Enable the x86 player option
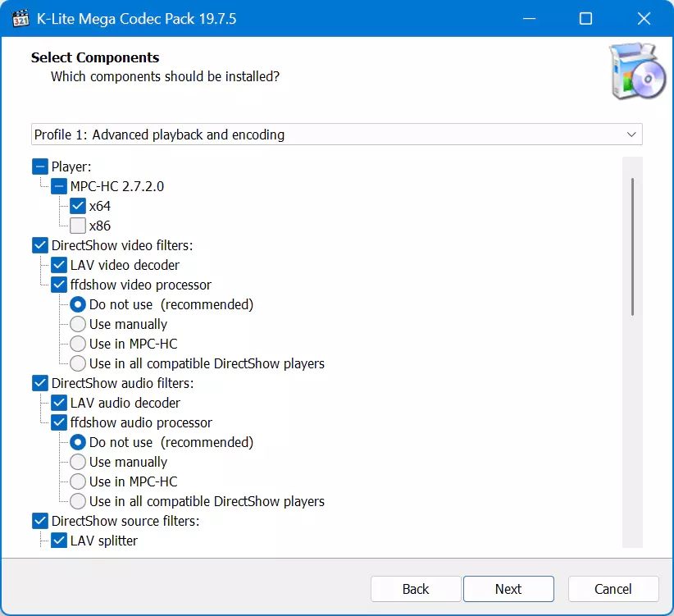Image resolution: width=674 pixels, height=616 pixels. pyautogui.click(x=78, y=226)
